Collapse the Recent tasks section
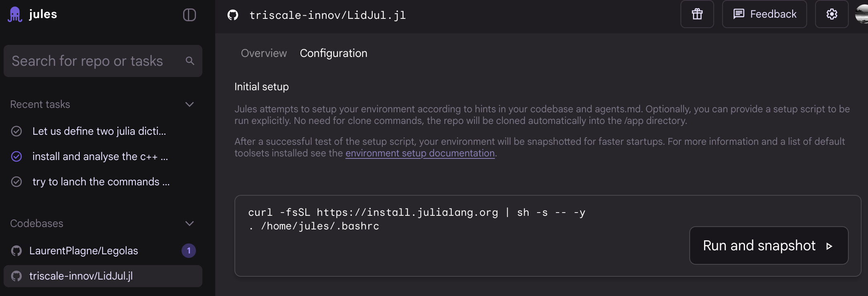This screenshot has height=296, width=868. pos(190,105)
